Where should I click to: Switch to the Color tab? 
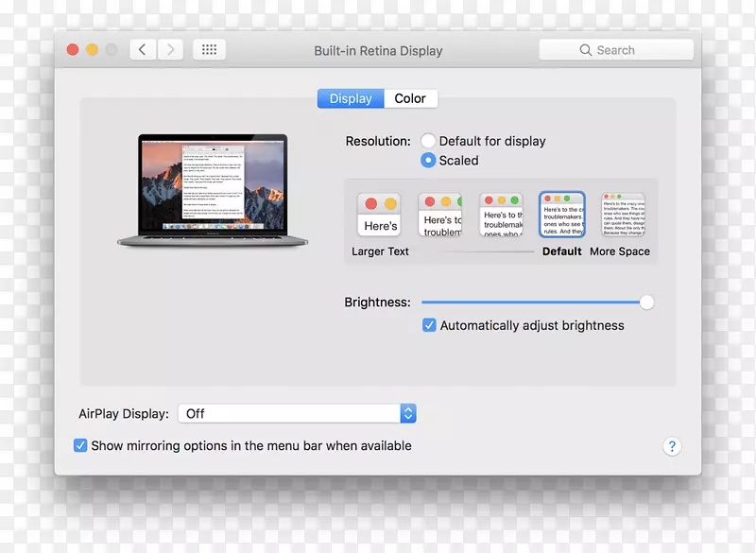point(409,98)
